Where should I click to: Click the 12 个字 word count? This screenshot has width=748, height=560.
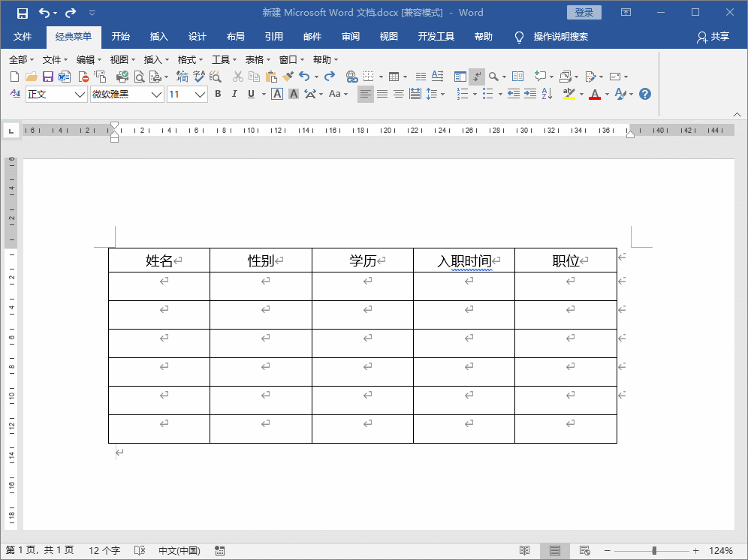click(x=104, y=550)
